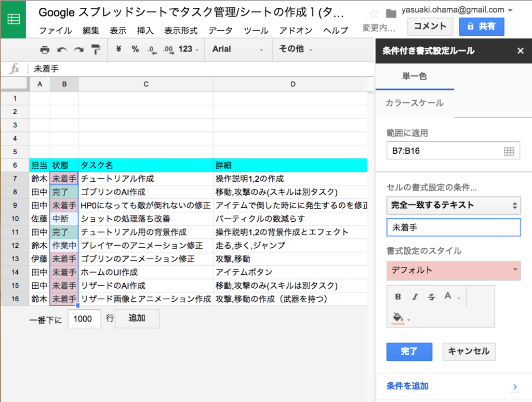
Task: Click the 条件を追加 link
Action: pyautogui.click(x=407, y=386)
